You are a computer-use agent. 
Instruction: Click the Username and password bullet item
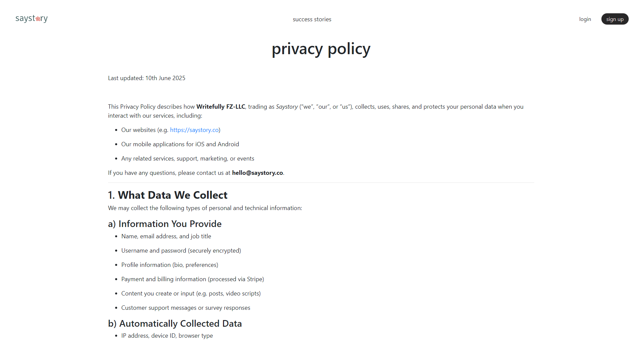coord(181,251)
